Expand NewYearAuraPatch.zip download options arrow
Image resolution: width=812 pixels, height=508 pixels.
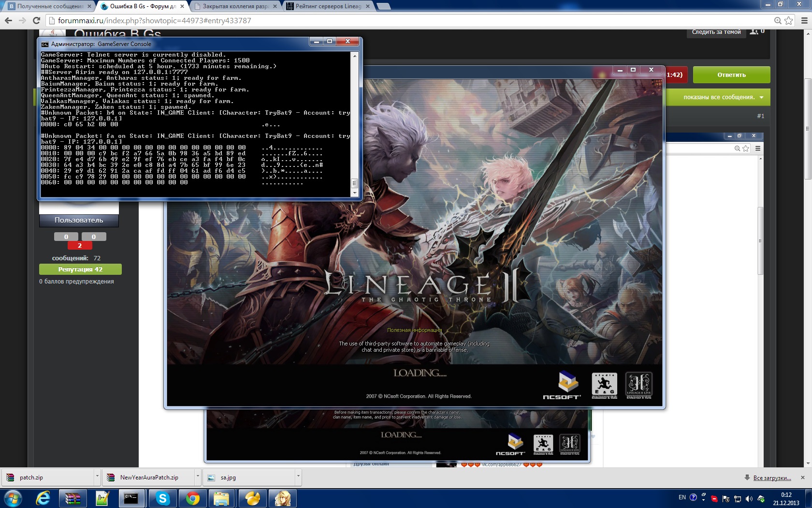[198, 478]
